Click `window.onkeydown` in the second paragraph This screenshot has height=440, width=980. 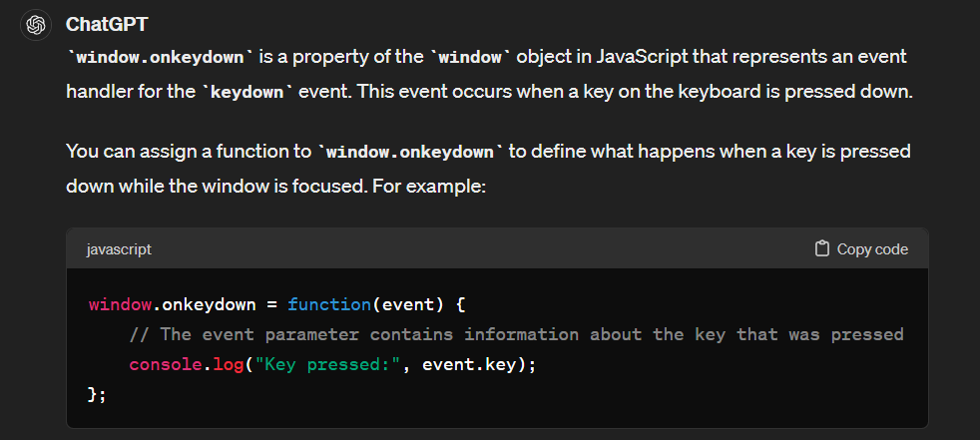[409, 153]
